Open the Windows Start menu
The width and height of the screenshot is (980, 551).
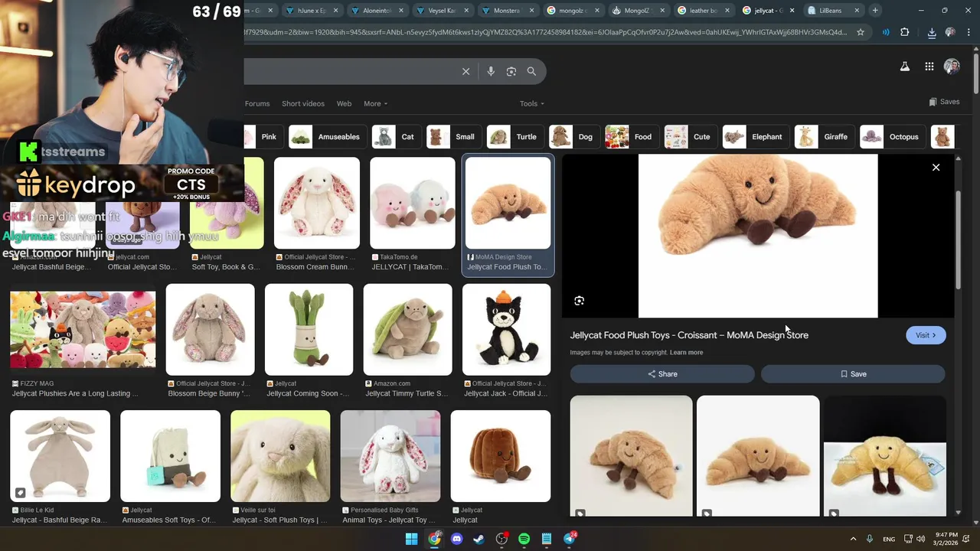pos(411,539)
